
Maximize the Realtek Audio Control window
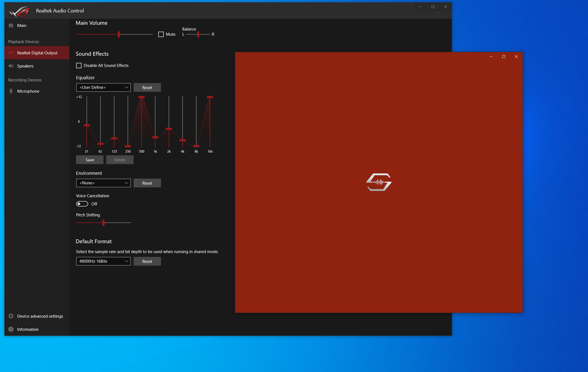433,6
